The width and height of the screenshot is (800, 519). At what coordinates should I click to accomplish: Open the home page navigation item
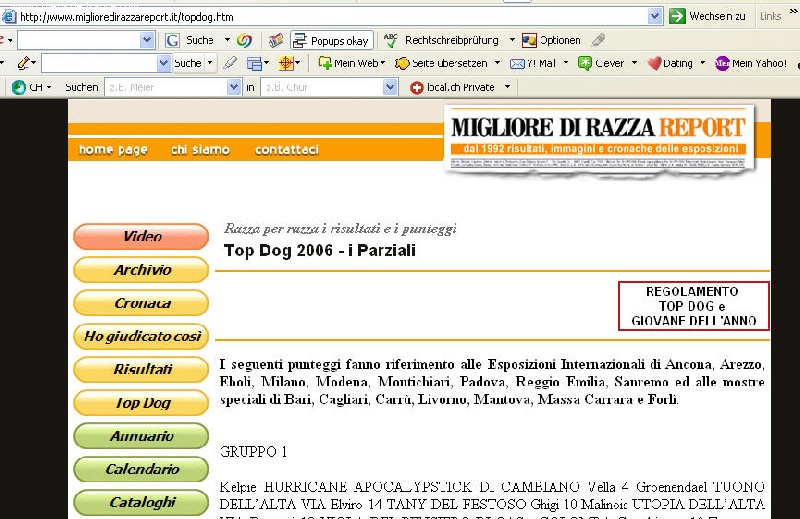pos(113,150)
